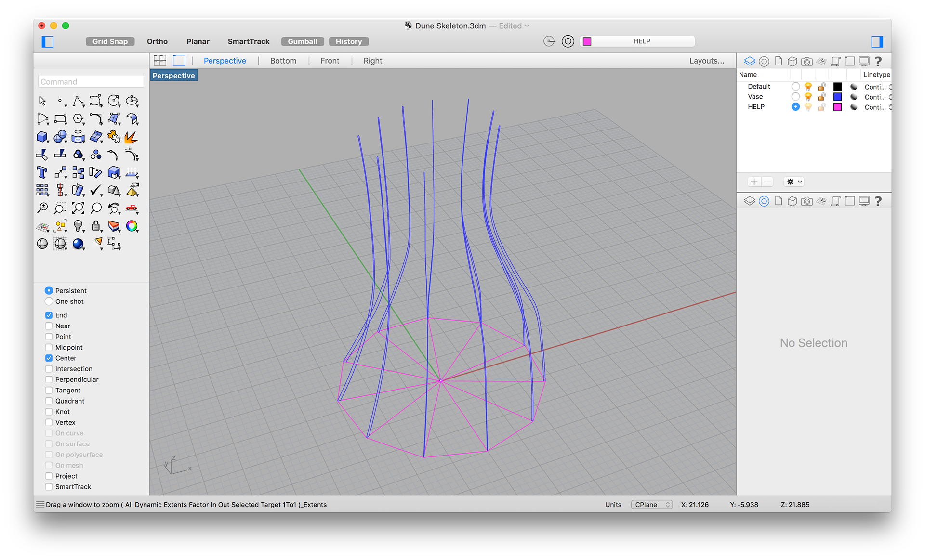Viewport: 925px width, 560px height.
Task: Select the Polyline tool
Action: pyautogui.click(x=78, y=101)
